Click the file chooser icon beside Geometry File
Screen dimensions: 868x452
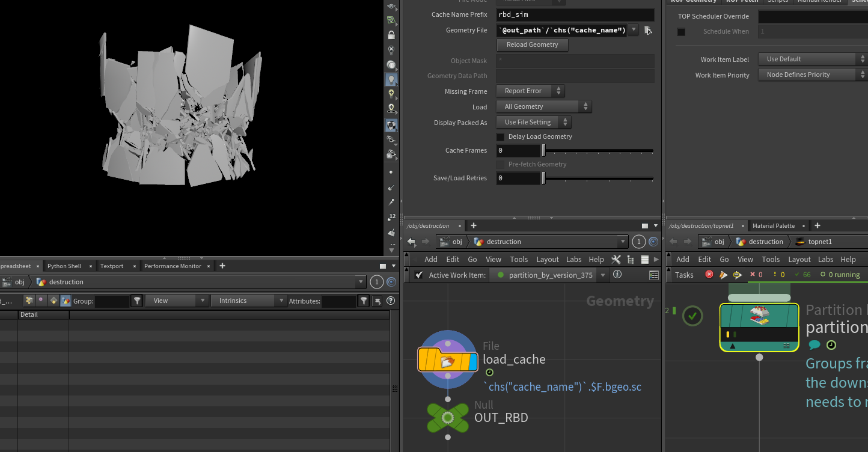pyautogui.click(x=647, y=30)
